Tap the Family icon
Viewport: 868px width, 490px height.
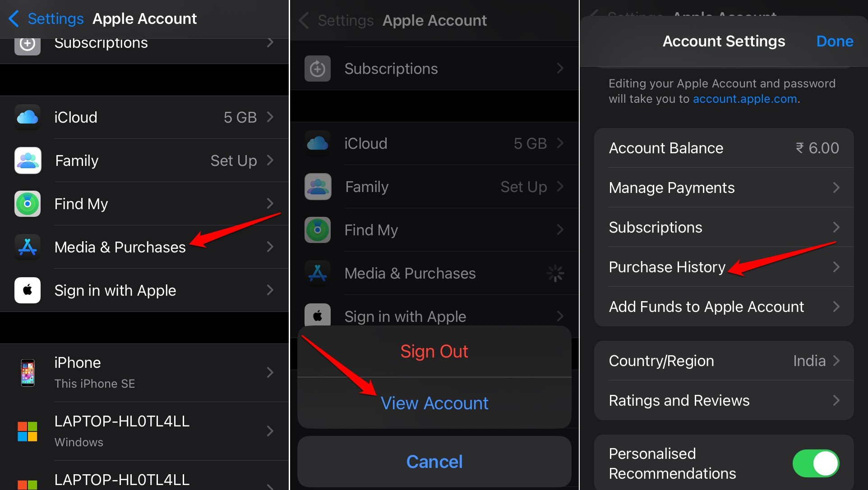click(x=28, y=160)
